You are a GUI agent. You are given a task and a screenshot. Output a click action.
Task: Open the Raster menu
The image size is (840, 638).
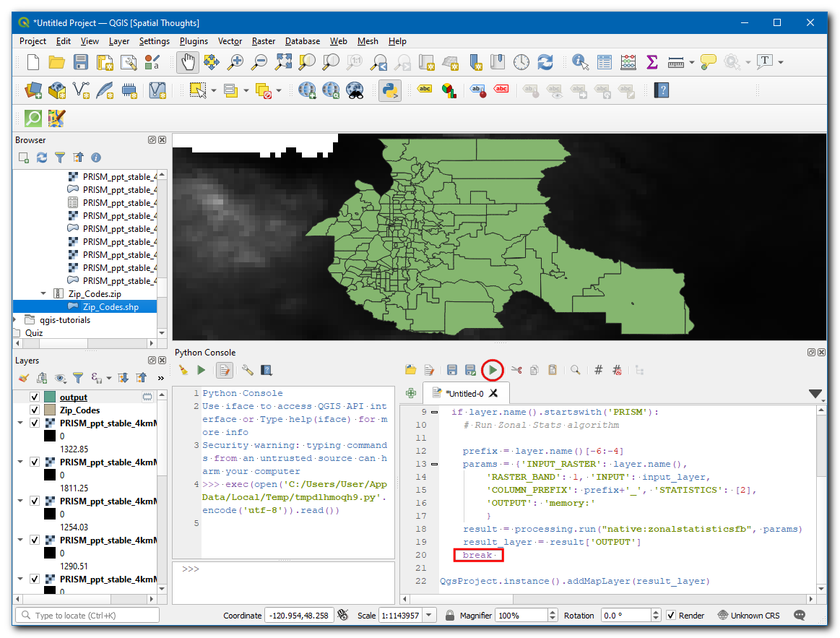263,41
